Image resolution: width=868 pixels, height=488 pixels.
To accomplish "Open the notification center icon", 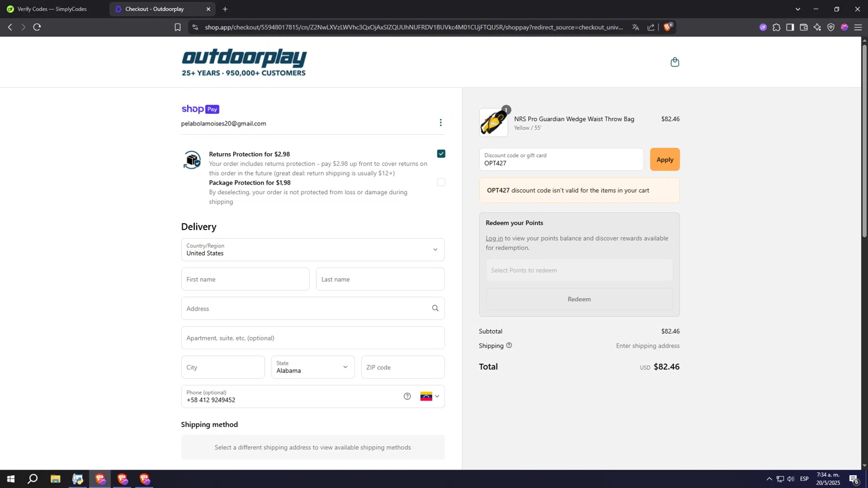I will 854,479.
